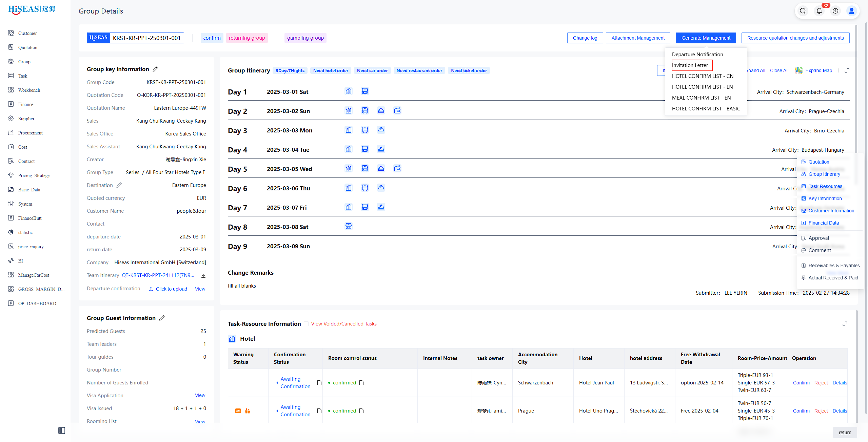Fullscreen the Task-Resource Information panel
Image resolution: width=868 pixels, height=442 pixels.
pyautogui.click(x=845, y=324)
